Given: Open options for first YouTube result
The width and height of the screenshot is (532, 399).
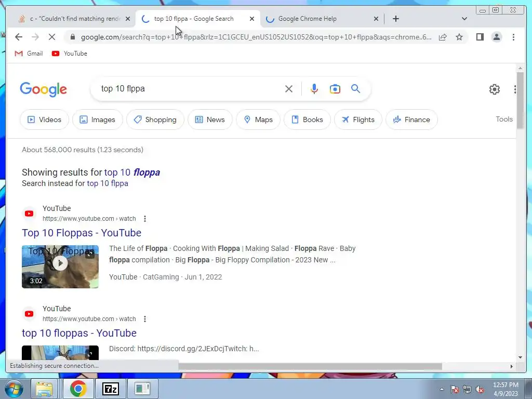Looking at the screenshot, I should click(x=145, y=219).
